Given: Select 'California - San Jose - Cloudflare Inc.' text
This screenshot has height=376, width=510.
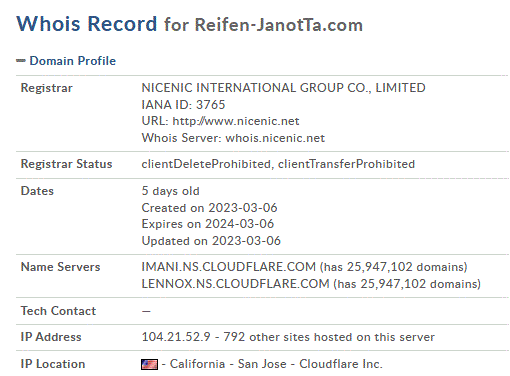Looking at the screenshot, I should pos(276,364).
